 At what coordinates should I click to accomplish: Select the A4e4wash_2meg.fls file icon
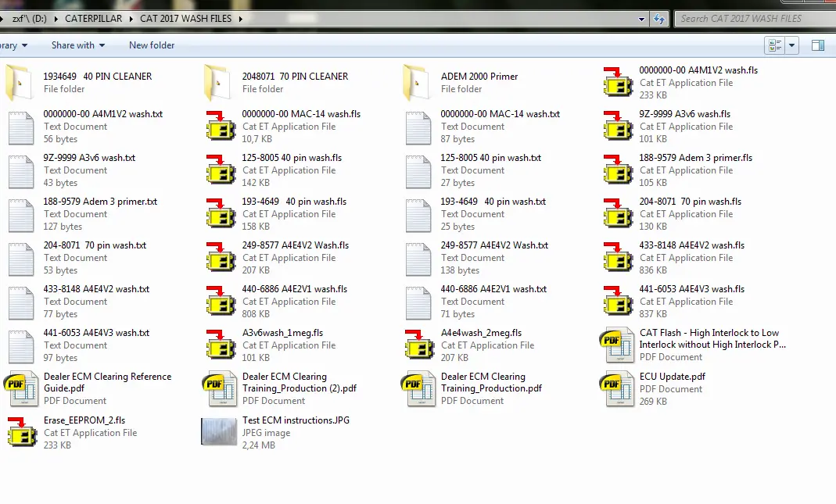point(419,345)
